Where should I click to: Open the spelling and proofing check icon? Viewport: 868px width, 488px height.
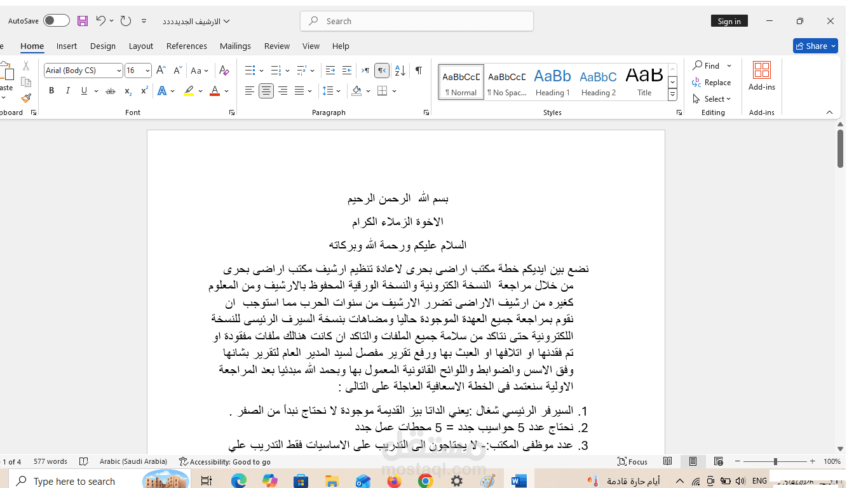tap(83, 462)
